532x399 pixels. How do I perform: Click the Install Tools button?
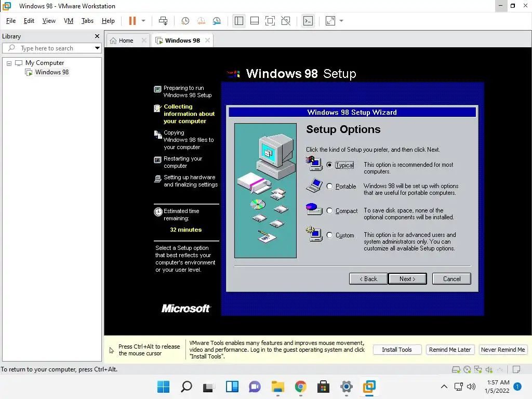[x=397, y=350]
